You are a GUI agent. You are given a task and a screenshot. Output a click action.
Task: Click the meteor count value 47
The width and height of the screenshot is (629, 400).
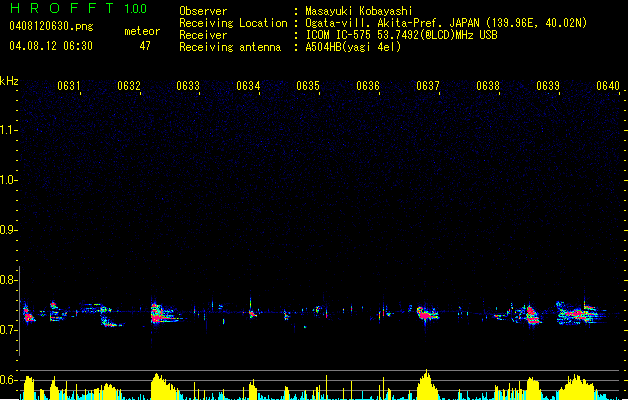click(x=145, y=46)
